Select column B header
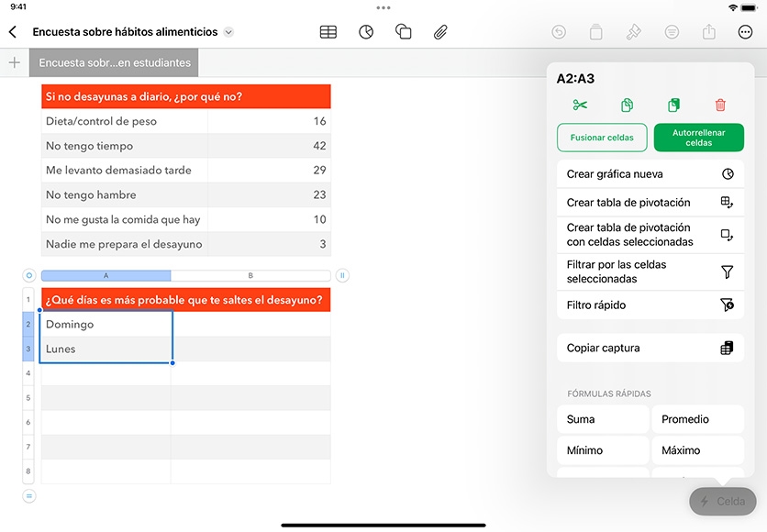The height and width of the screenshot is (532, 767). [x=250, y=276]
